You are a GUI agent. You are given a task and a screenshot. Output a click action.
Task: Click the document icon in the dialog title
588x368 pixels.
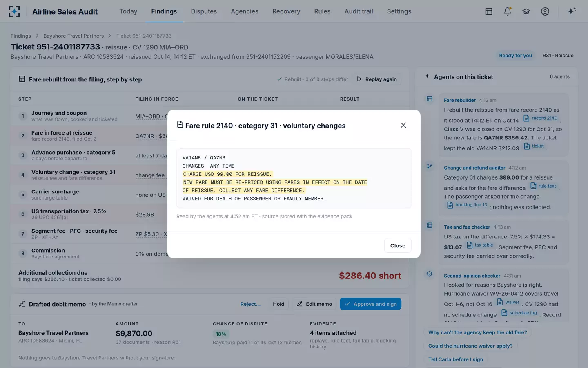[x=180, y=124]
